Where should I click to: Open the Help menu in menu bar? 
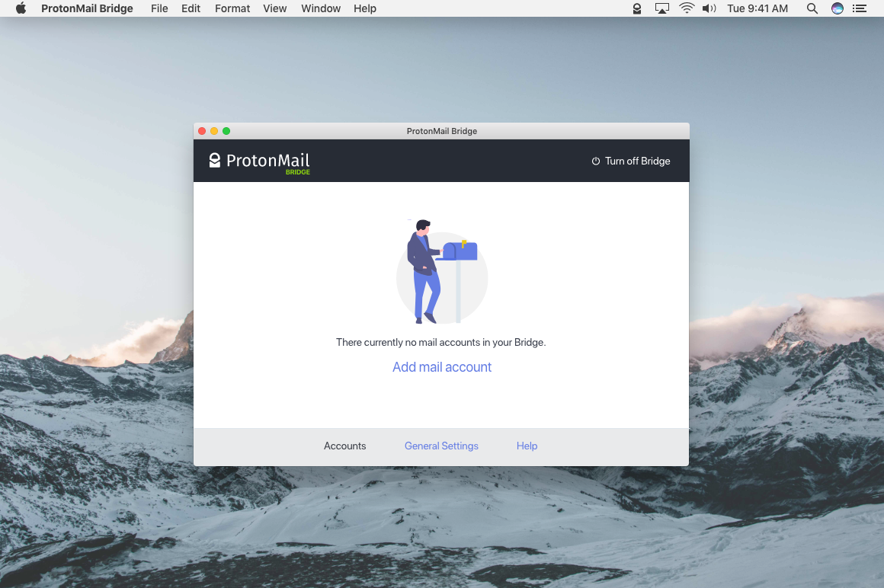click(x=365, y=8)
